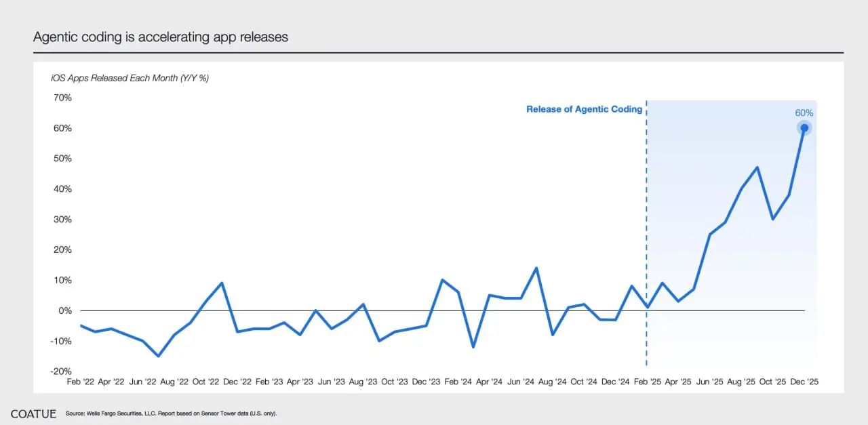Click the highlighted Dec '25 data point dot

point(804,128)
